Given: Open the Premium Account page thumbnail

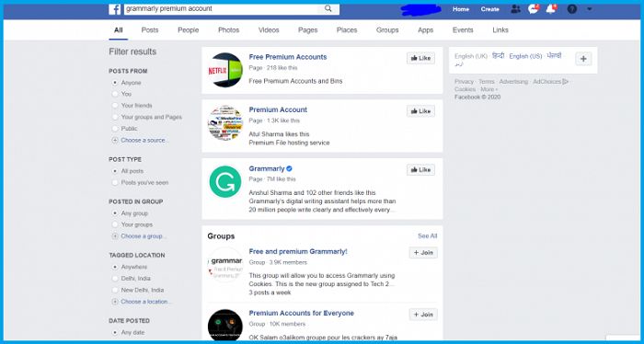Looking at the screenshot, I should click(225, 122).
